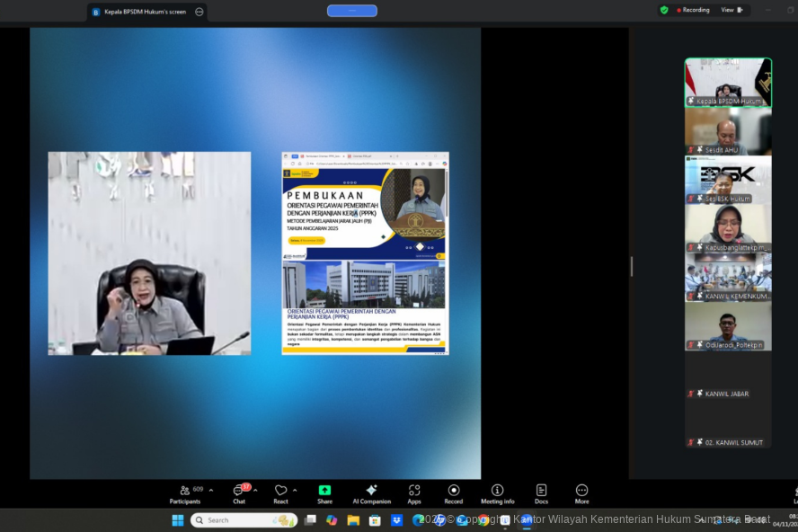Expand the Participants options caret

point(211,490)
